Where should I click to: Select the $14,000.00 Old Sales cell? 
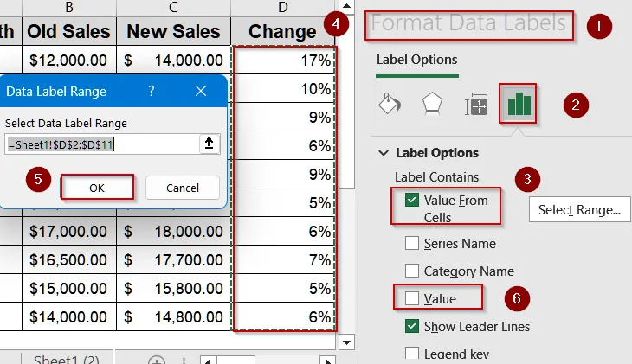pos(69,317)
